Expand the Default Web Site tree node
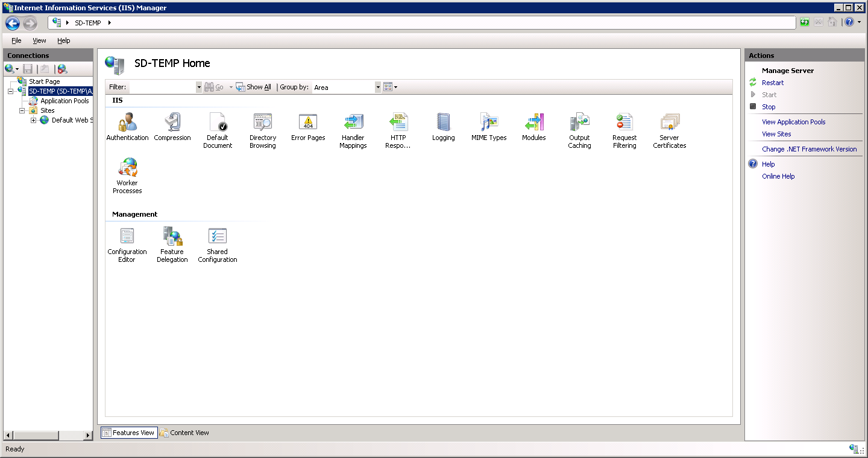The image size is (868, 458). click(x=34, y=121)
